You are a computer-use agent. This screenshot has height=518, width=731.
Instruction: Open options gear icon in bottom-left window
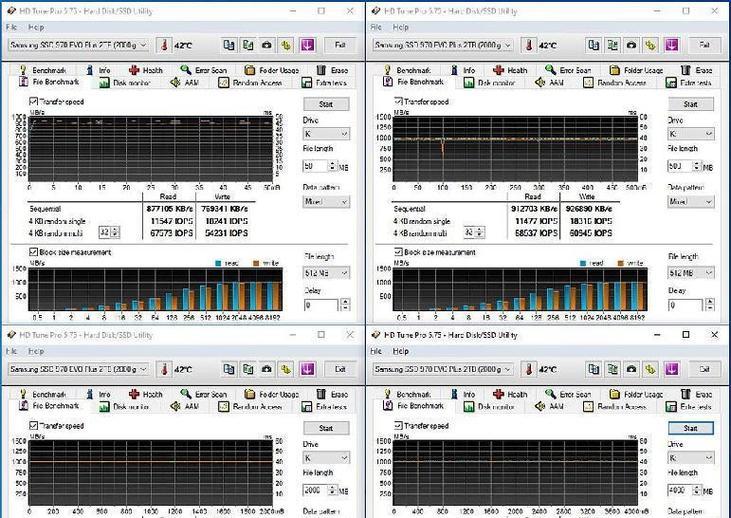286,369
